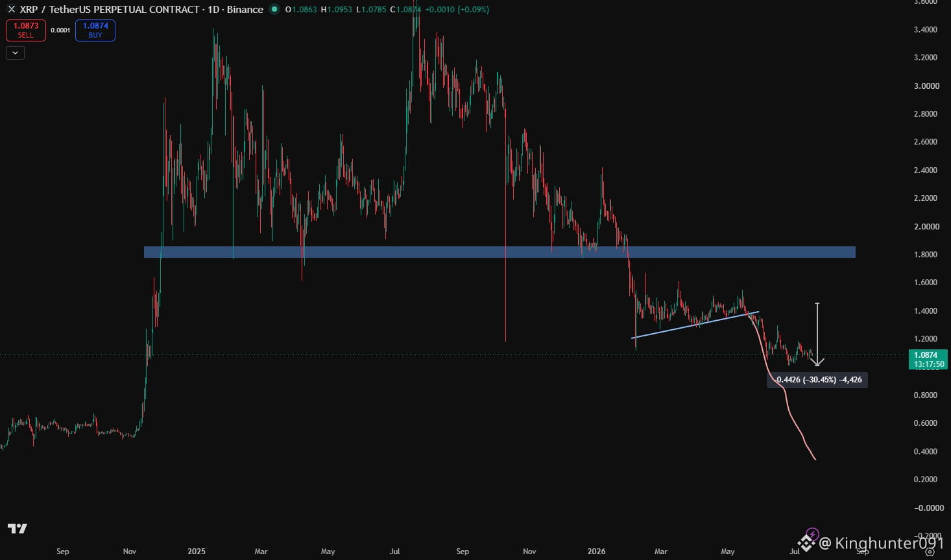This screenshot has width=951, height=560.
Task: Select the blue horizontal support zone rectangle
Action: pyautogui.click(x=500, y=252)
